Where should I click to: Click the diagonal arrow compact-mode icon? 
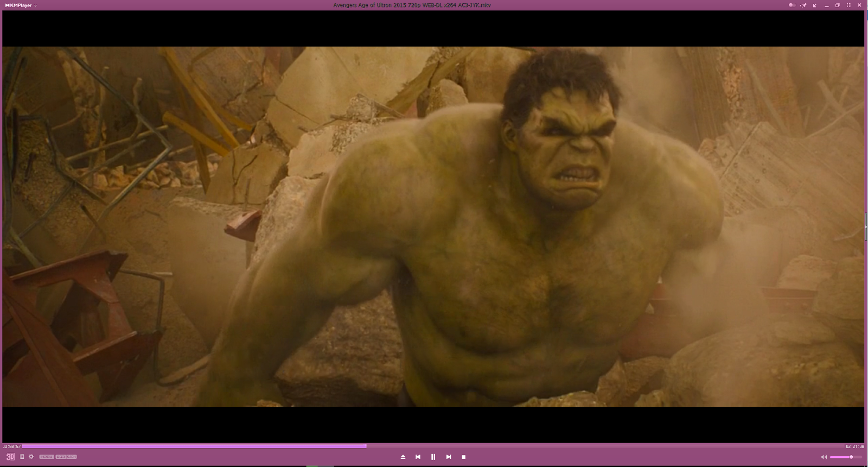815,5
